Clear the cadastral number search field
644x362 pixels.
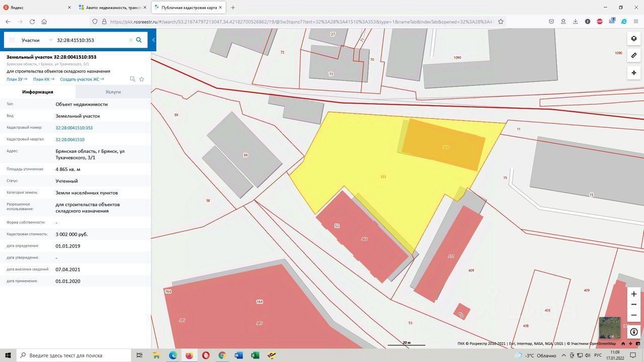[130, 40]
